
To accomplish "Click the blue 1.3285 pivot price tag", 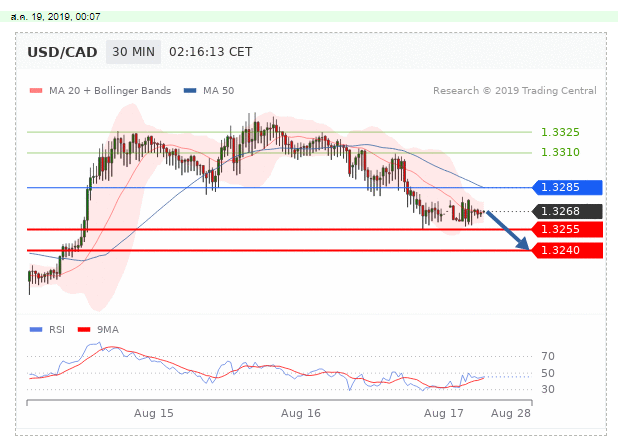I will [x=567, y=187].
